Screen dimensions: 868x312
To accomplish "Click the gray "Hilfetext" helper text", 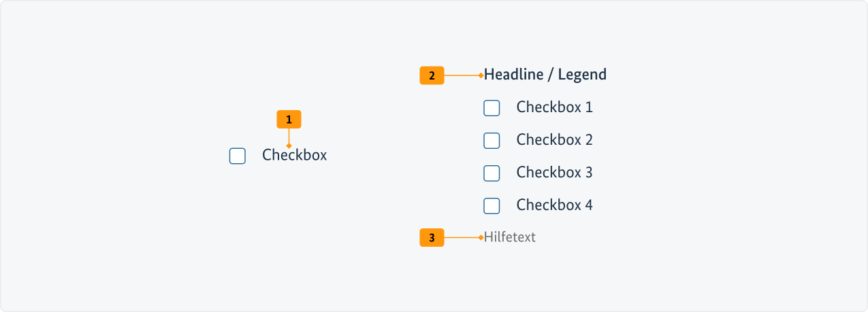I will point(510,237).
